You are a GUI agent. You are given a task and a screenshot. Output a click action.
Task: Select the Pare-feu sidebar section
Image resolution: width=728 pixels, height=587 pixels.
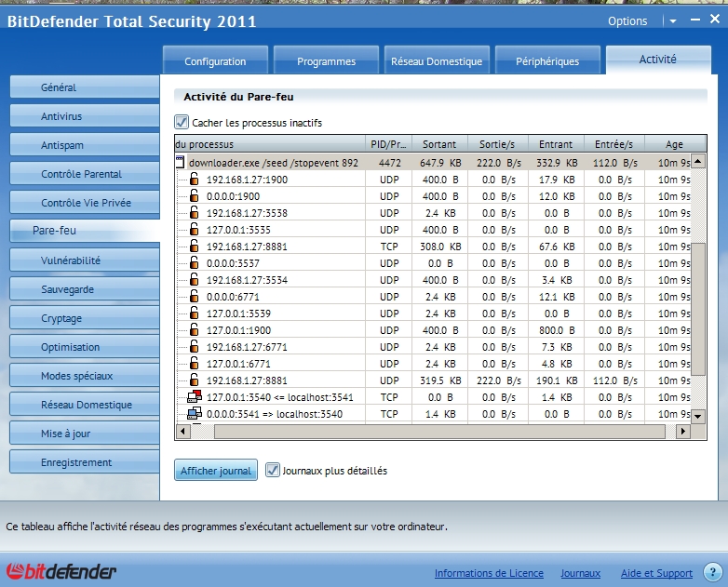click(85, 230)
